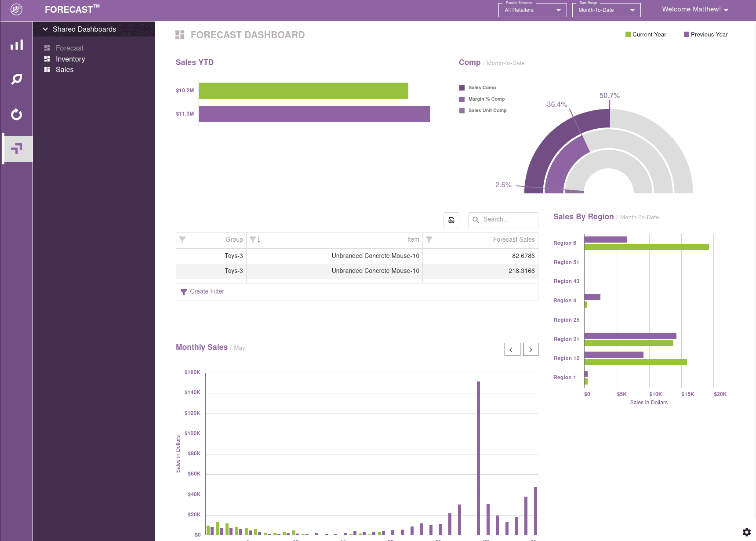Open the Month-To-Date date range dropdown
Image resolution: width=756 pixels, height=541 pixels.
click(606, 10)
